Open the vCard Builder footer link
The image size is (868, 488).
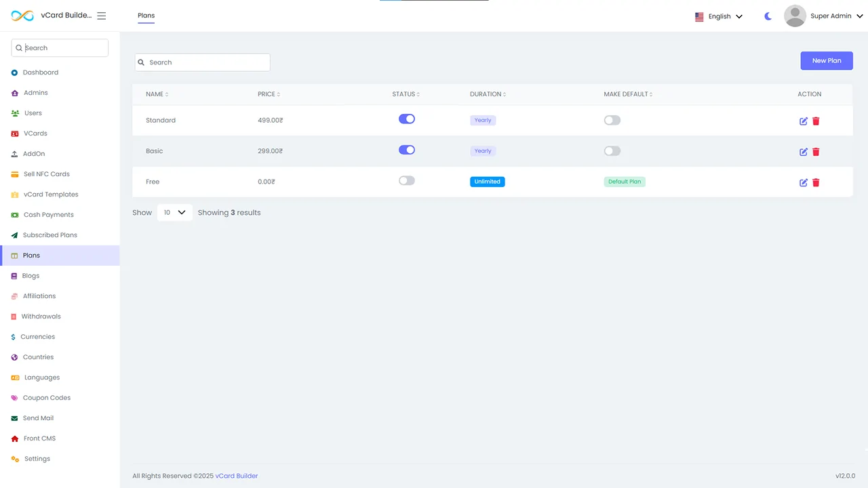tap(237, 476)
